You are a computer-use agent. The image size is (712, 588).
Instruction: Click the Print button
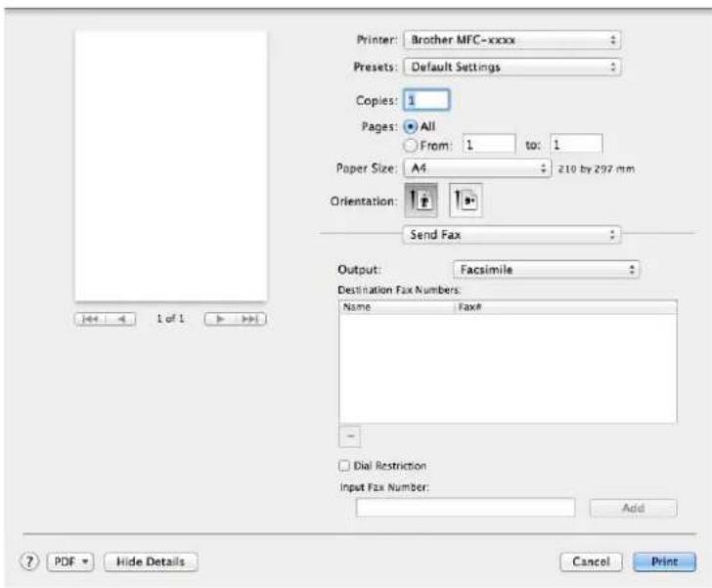pyautogui.click(x=664, y=563)
